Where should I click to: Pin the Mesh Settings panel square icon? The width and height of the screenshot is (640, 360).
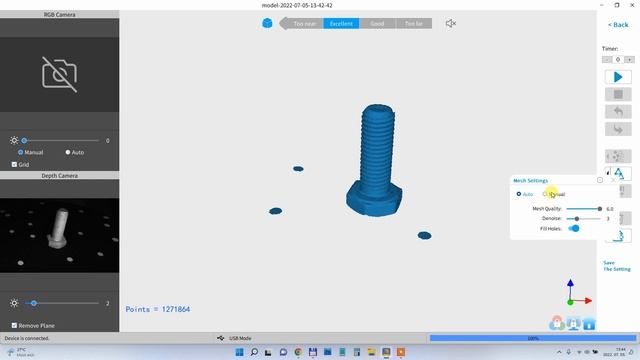coord(600,180)
